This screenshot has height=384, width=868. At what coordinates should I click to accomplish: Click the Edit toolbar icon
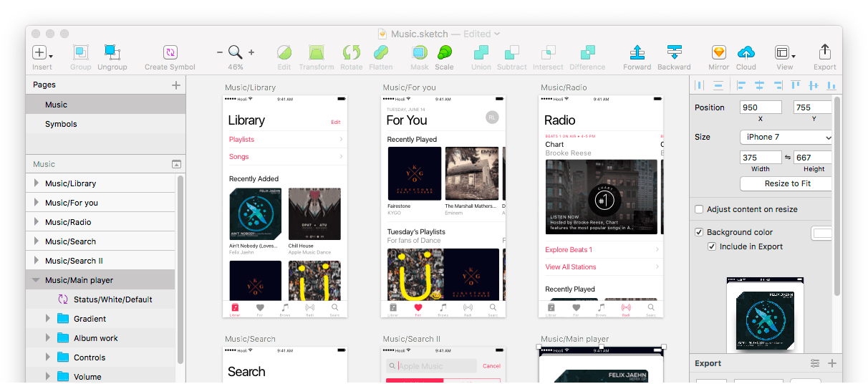point(284,52)
